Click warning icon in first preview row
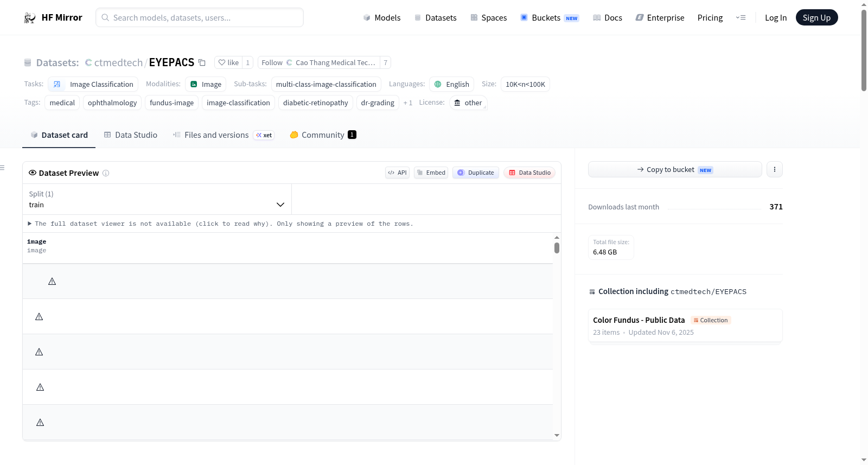 click(52, 281)
